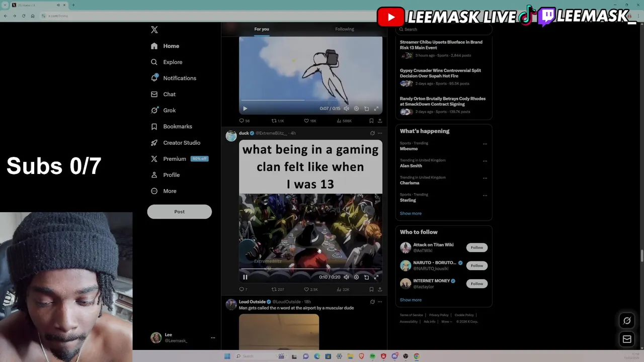Pause the gaming clan video
Image resolution: width=644 pixels, height=362 pixels.
pyautogui.click(x=245, y=277)
